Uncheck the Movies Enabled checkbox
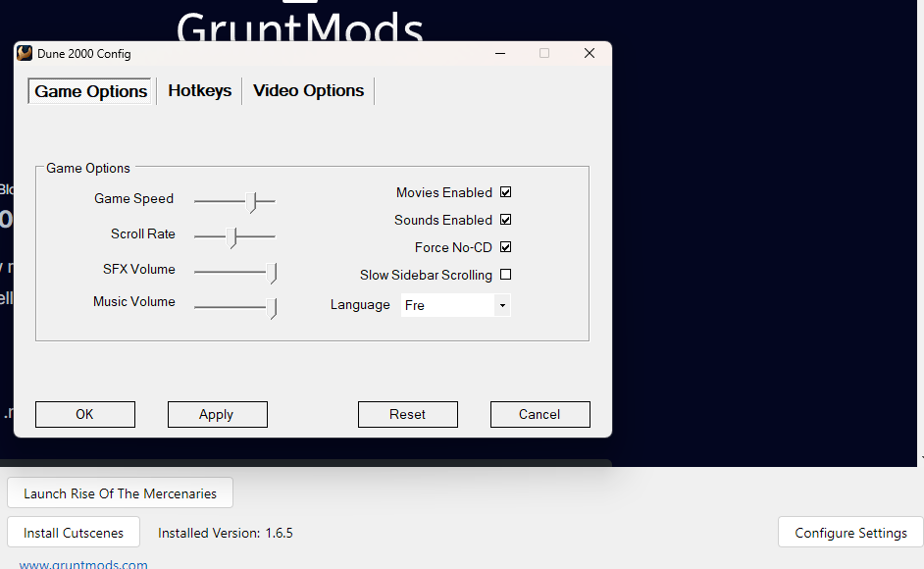Screen dimensions: 924x569 pos(505,192)
